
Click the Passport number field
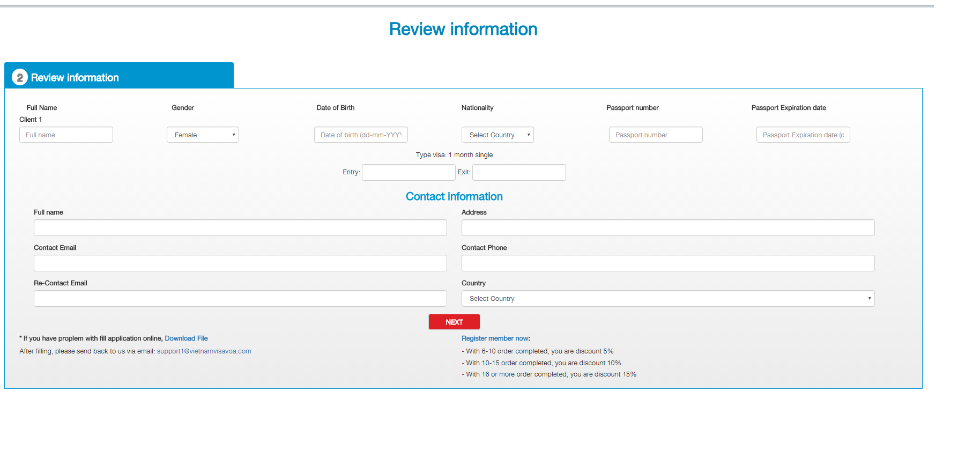point(655,135)
